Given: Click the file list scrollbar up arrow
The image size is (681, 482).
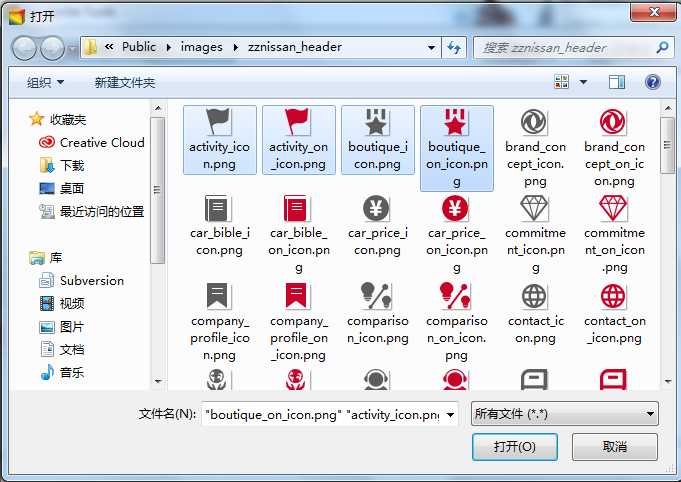Looking at the screenshot, I should 668,108.
